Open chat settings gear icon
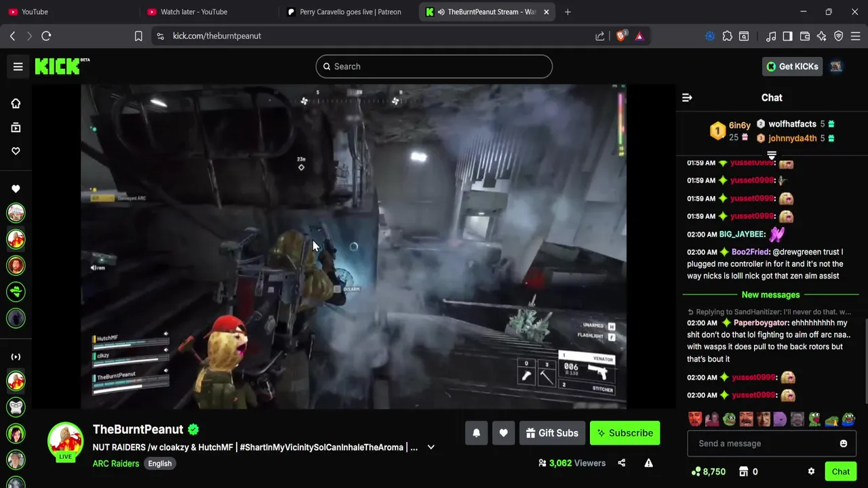This screenshot has width=868, height=488. [811, 472]
